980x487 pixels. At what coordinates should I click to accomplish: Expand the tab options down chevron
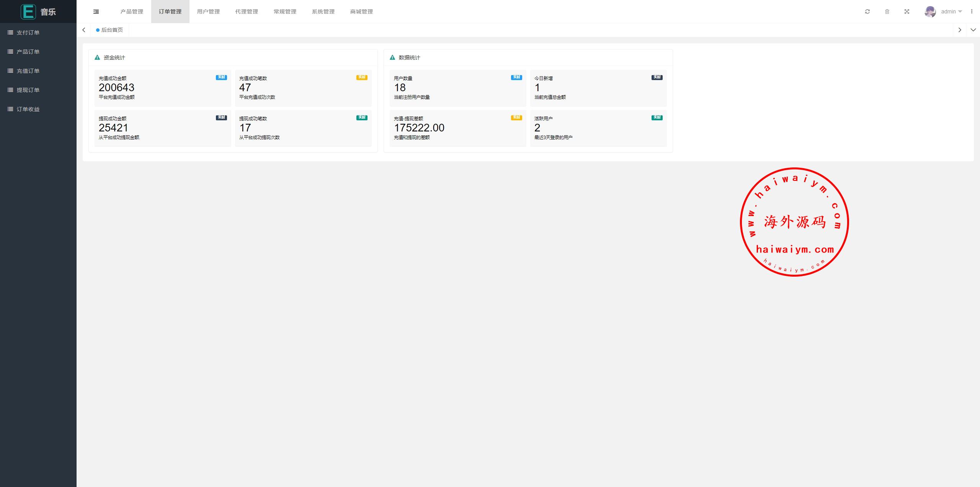(x=973, y=30)
